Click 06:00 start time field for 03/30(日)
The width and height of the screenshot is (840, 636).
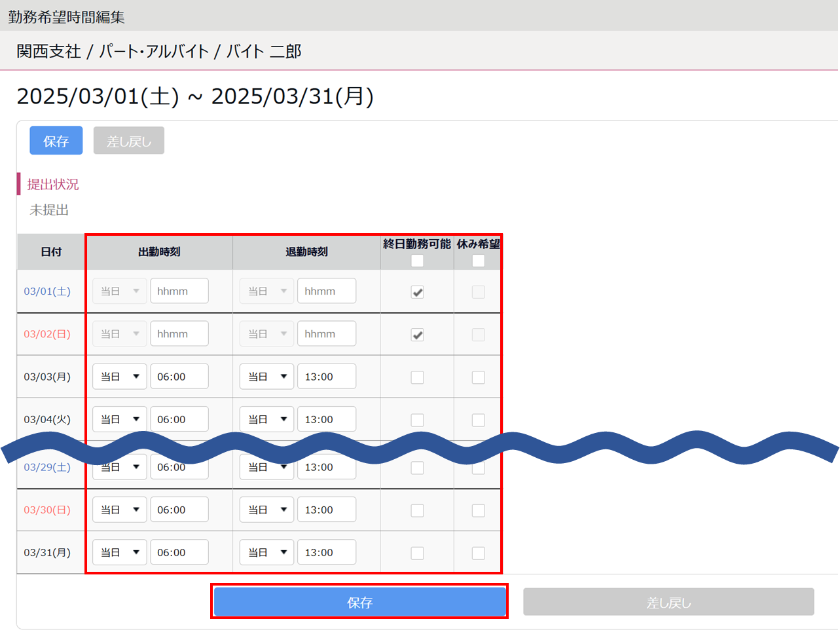(179, 510)
